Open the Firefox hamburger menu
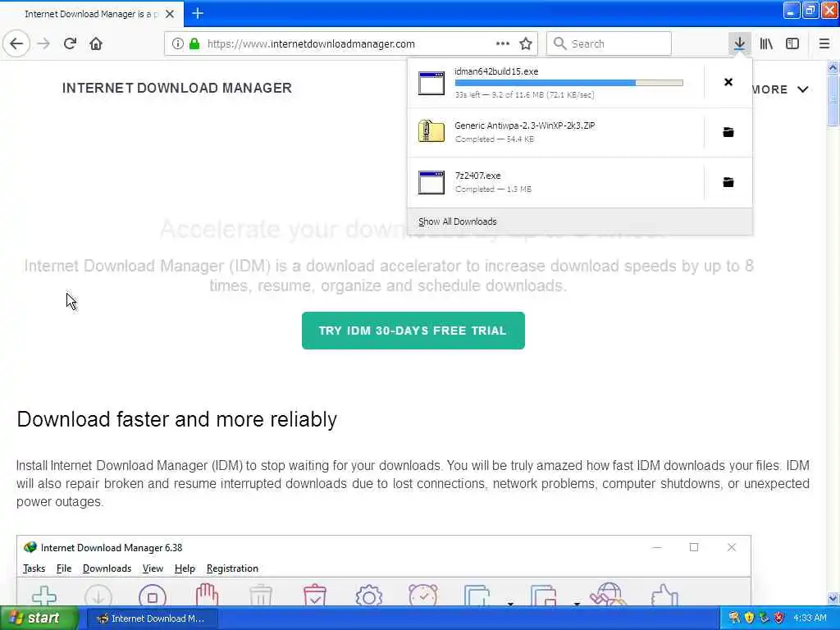The image size is (840, 630). point(824,43)
